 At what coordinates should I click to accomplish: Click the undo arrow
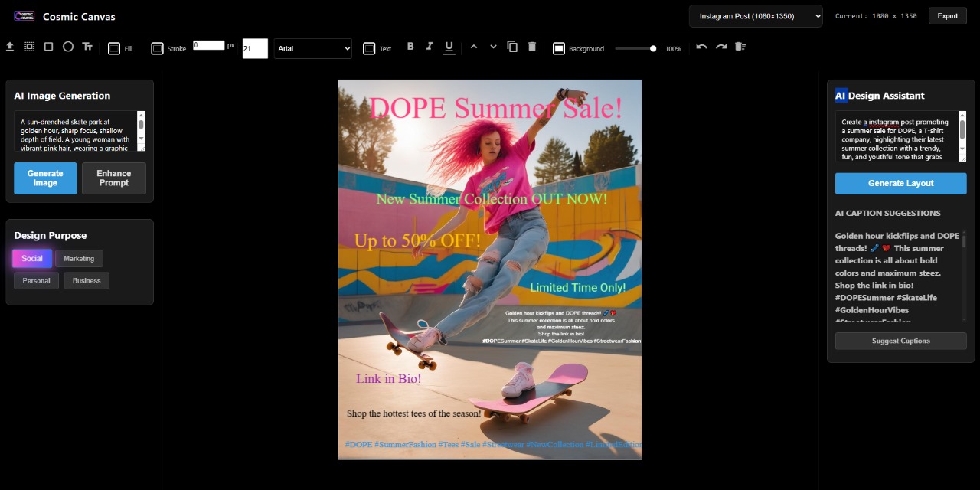click(701, 47)
